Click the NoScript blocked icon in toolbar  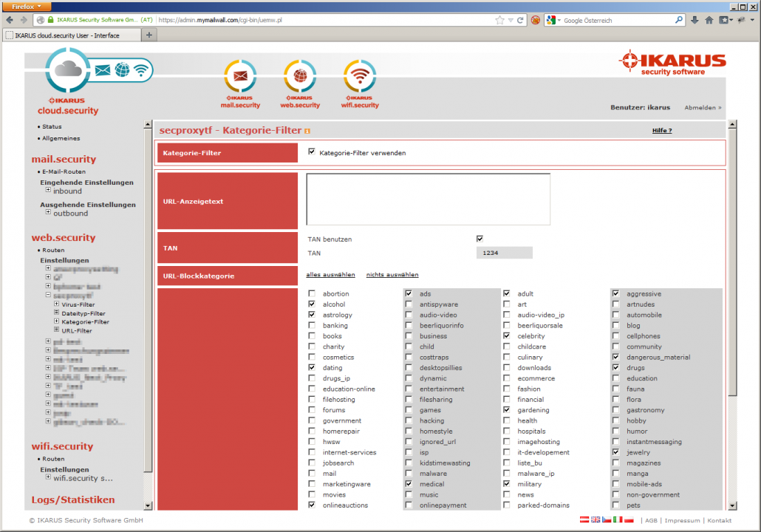pos(536,20)
